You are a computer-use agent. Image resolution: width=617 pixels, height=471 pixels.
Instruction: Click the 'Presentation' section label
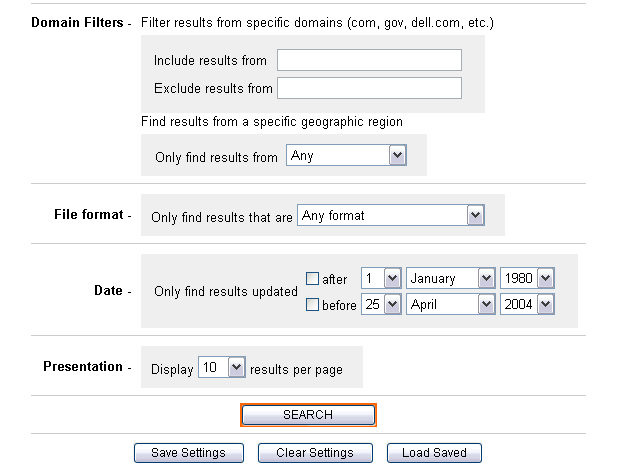82,367
